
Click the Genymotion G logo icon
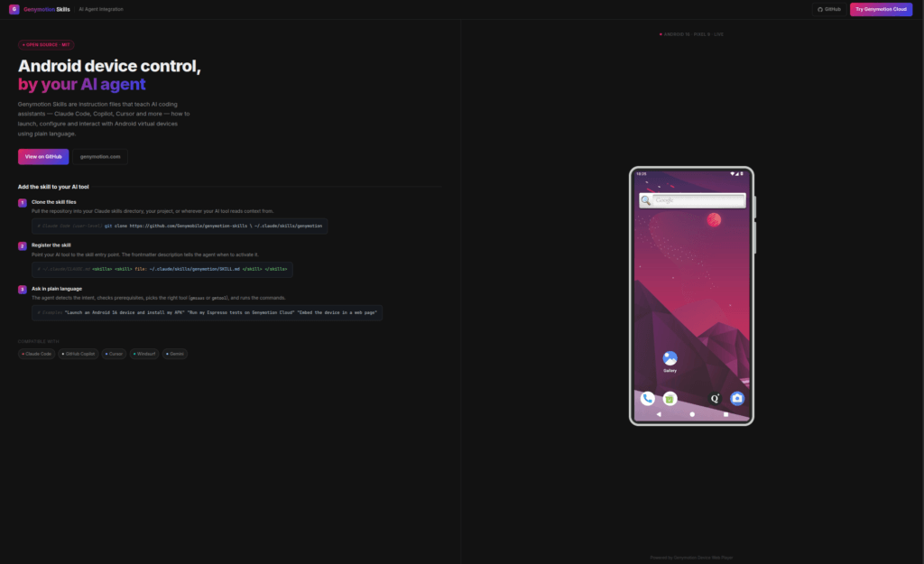coord(14,9)
